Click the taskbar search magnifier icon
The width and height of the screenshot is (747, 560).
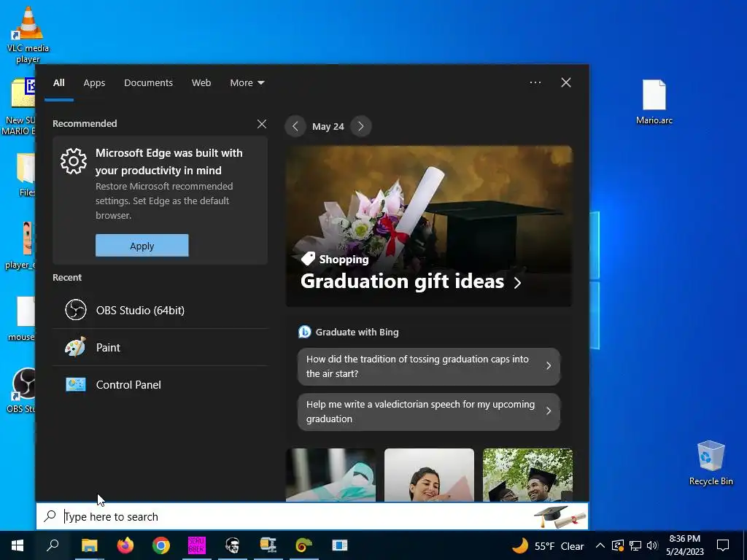(x=53, y=545)
